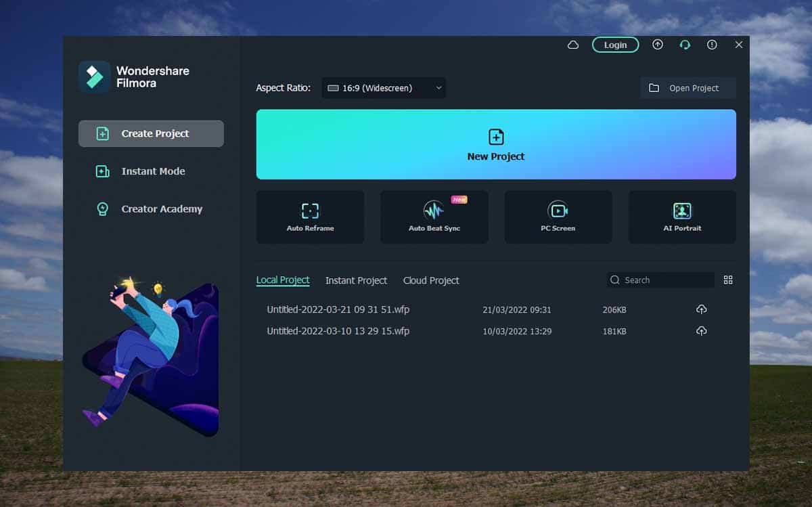Click the Open Project button
Screen dimensions: 812x507
pos(687,87)
